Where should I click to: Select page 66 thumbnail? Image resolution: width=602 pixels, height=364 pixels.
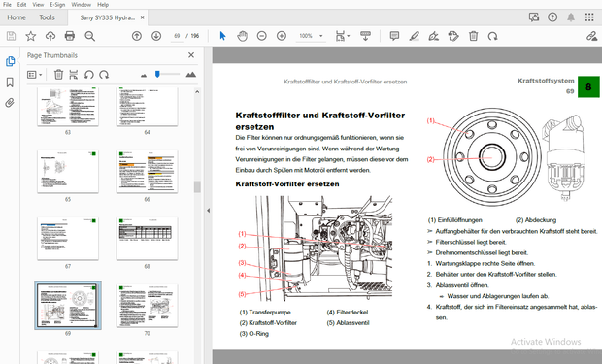point(147,171)
